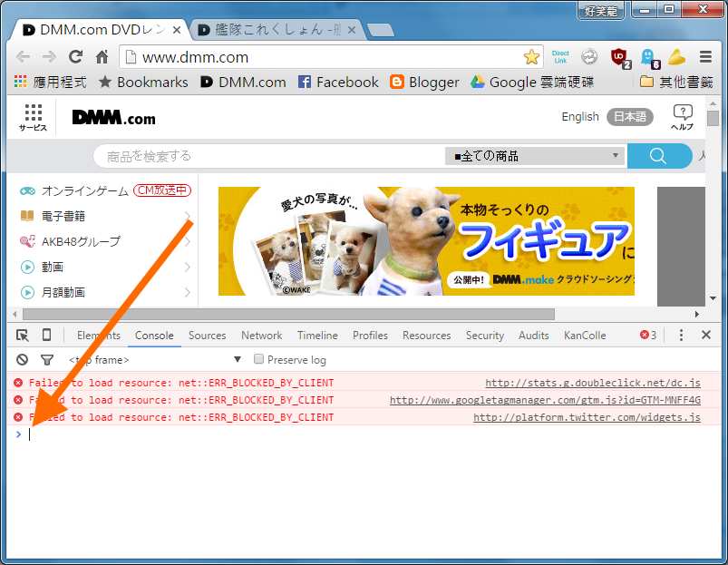Reload the page with the refresh icon
The height and width of the screenshot is (565, 728).
pyautogui.click(x=75, y=56)
